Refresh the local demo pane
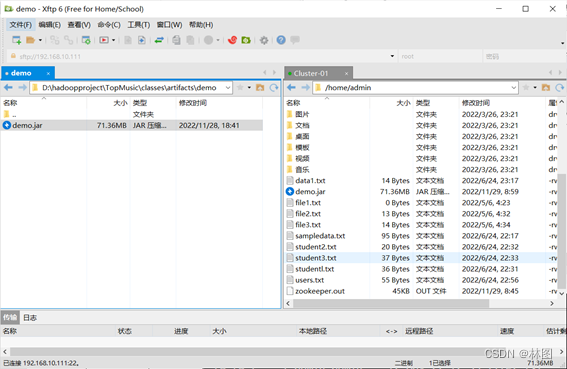This screenshot has height=369, width=567. (274, 88)
